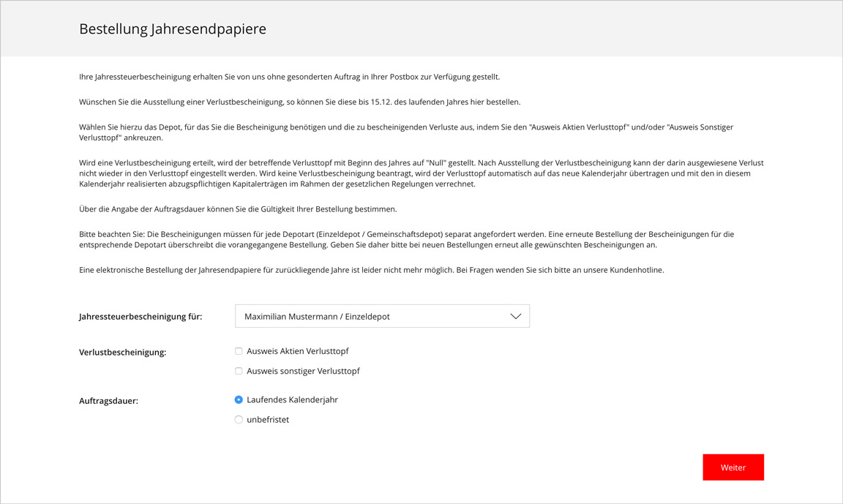Expand the depot selection chevron arrow

[x=516, y=317]
